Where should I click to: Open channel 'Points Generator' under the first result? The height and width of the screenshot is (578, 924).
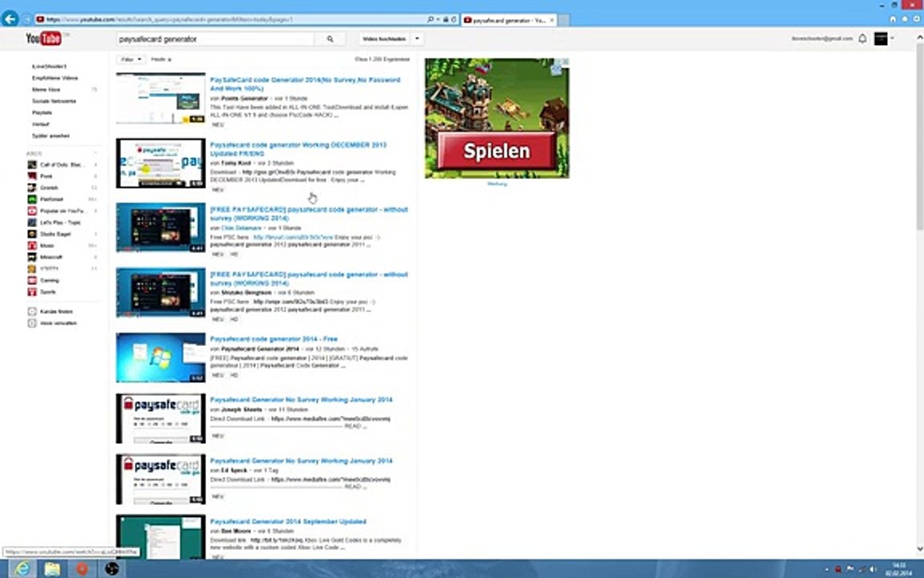245,99
